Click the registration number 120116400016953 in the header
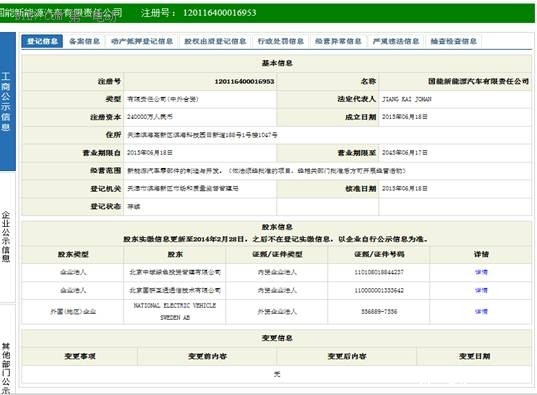 click(x=220, y=13)
